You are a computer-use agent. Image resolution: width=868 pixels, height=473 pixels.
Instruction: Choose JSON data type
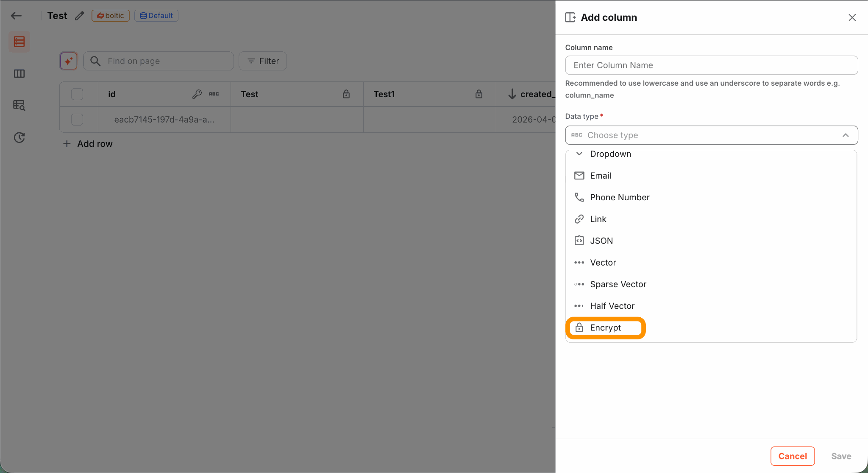pyautogui.click(x=601, y=241)
